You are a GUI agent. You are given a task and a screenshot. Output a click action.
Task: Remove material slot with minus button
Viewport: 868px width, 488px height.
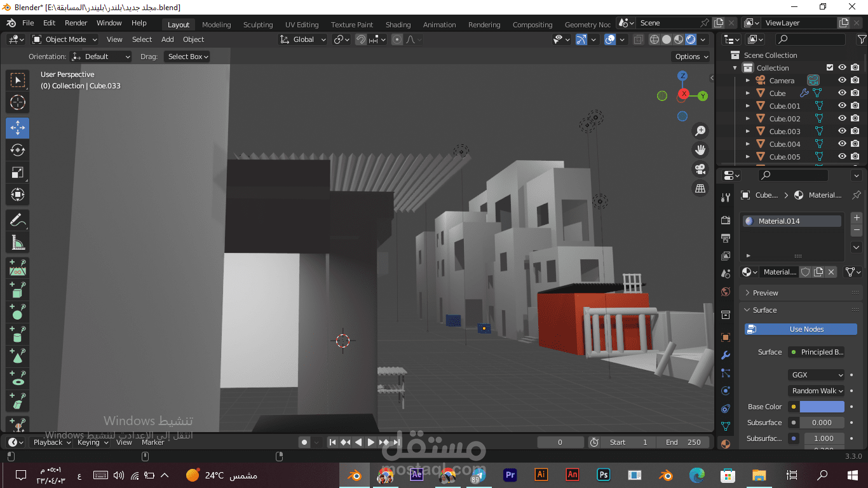857,230
